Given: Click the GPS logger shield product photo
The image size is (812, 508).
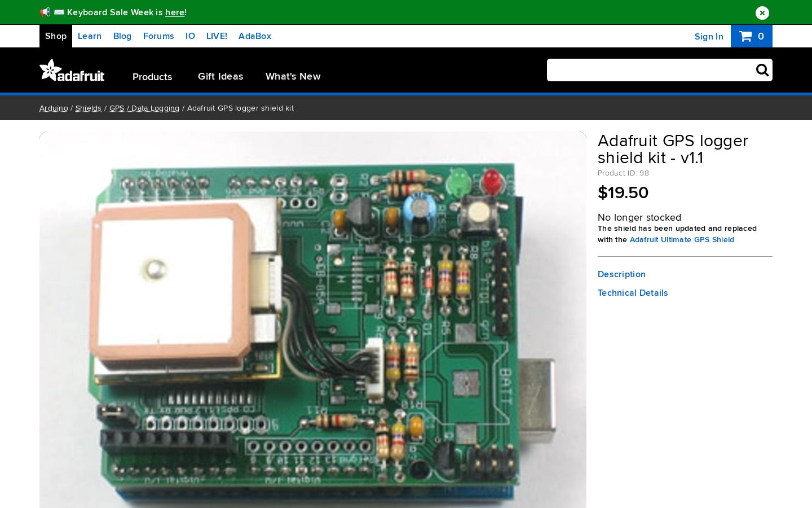Looking at the screenshot, I should (313, 319).
